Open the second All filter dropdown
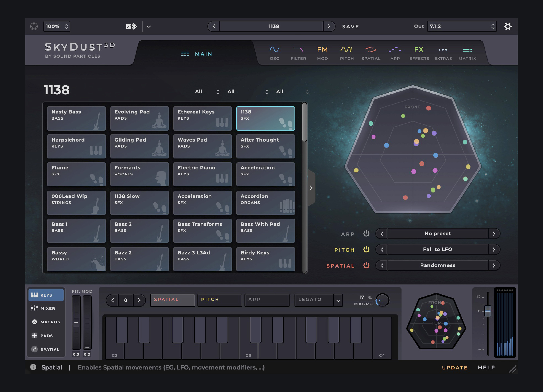 click(x=248, y=92)
